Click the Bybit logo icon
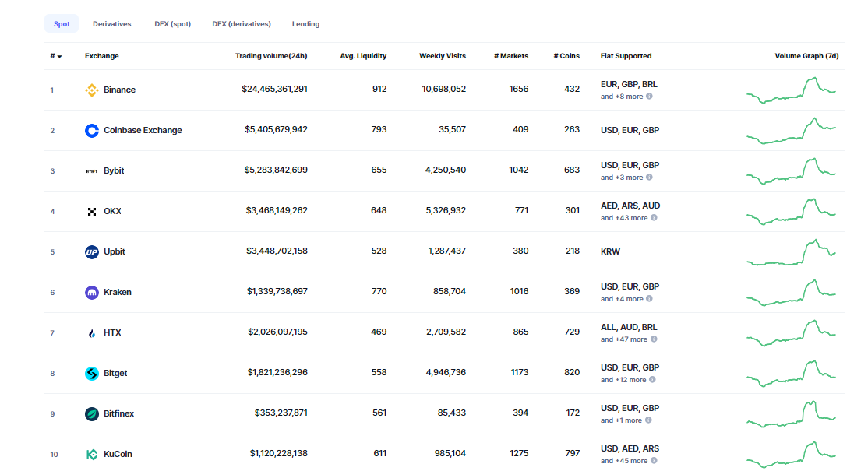 (92, 171)
